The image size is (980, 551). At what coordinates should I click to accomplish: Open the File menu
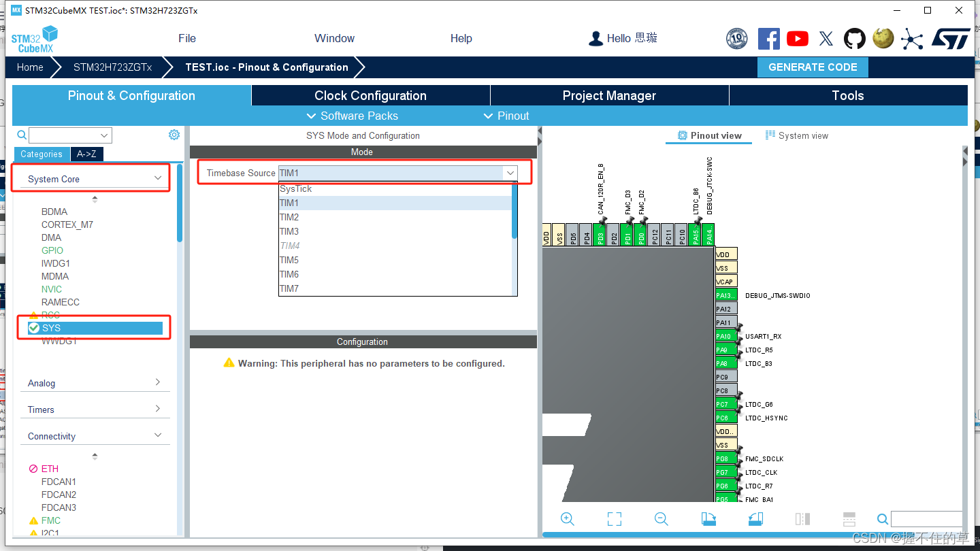[187, 38]
